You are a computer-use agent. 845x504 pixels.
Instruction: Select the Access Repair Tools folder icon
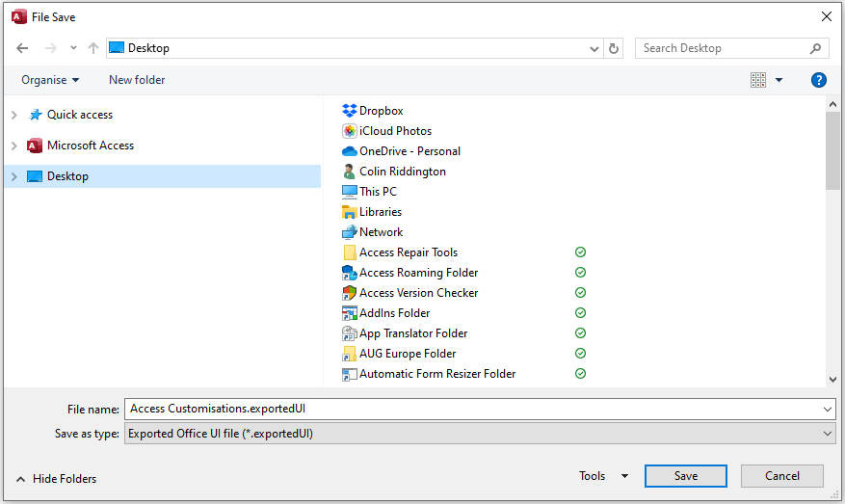[349, 252]
